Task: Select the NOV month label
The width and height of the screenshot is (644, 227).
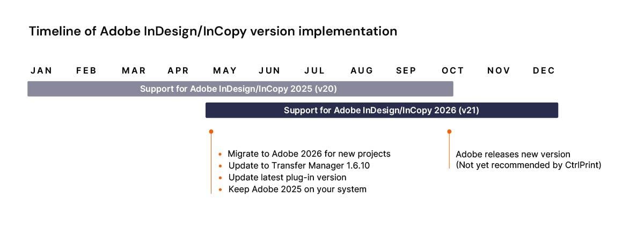Action: click(x=499, y=70)
